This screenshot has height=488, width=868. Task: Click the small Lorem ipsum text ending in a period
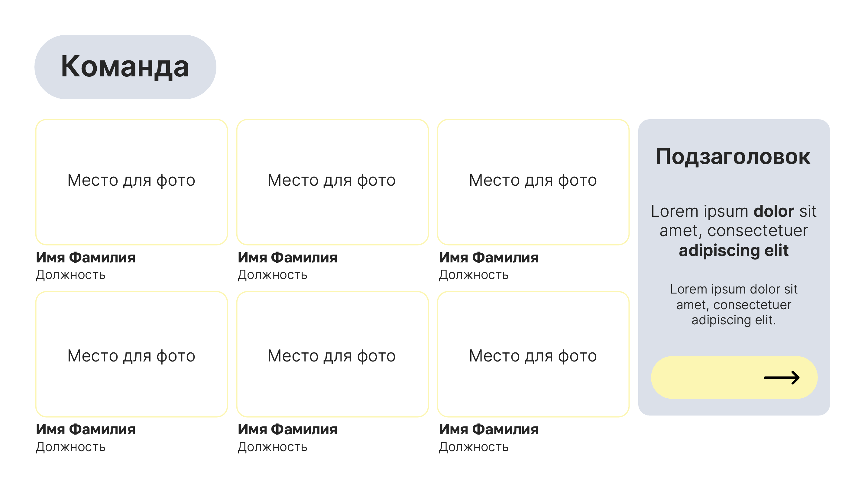click(733, 304)
